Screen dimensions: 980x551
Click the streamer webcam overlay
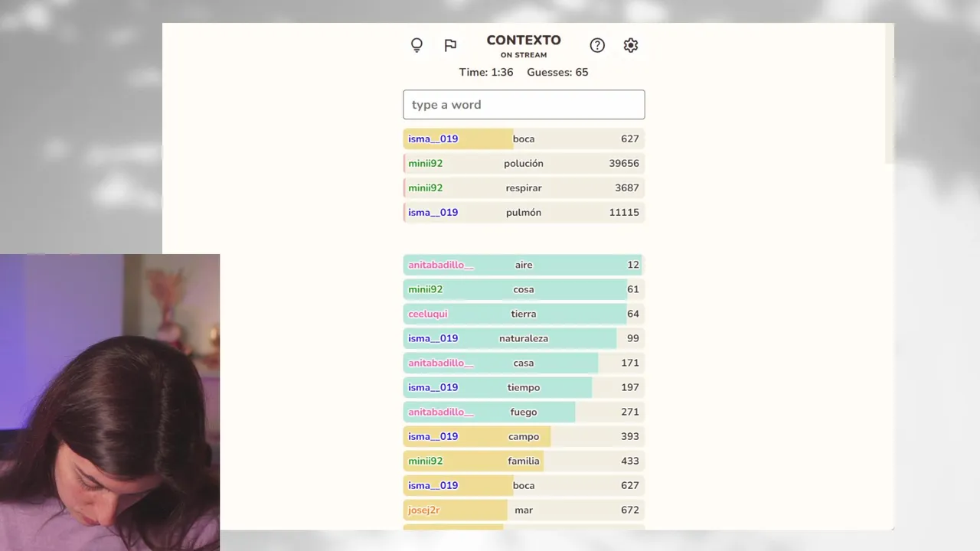109,403
